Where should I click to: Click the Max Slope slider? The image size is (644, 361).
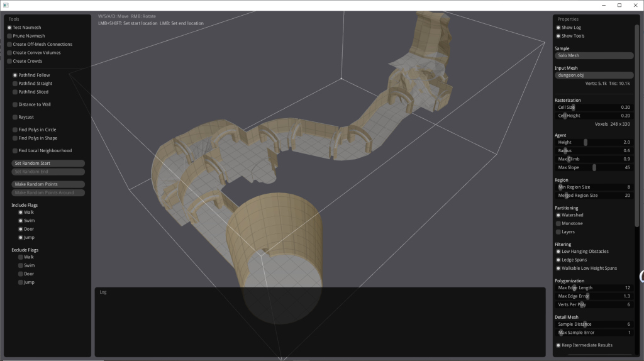click(x=594, y=167)
